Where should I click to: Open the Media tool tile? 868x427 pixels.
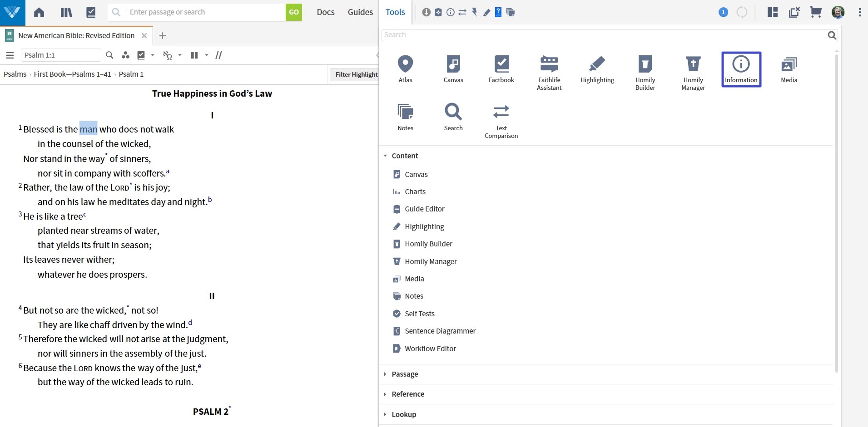coord(789,69)
